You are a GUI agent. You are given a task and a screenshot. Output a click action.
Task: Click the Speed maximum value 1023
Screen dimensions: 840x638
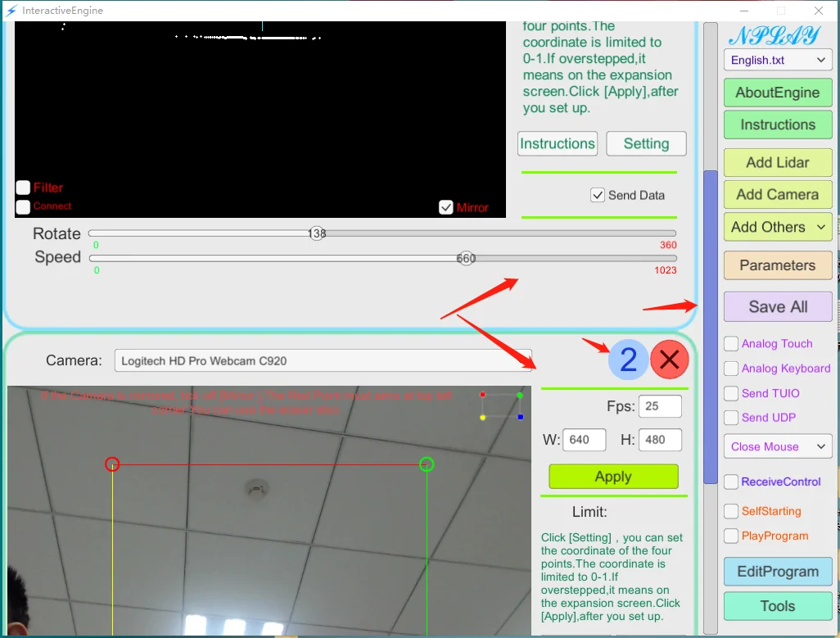pyautogui.click(x=666, y=270)
